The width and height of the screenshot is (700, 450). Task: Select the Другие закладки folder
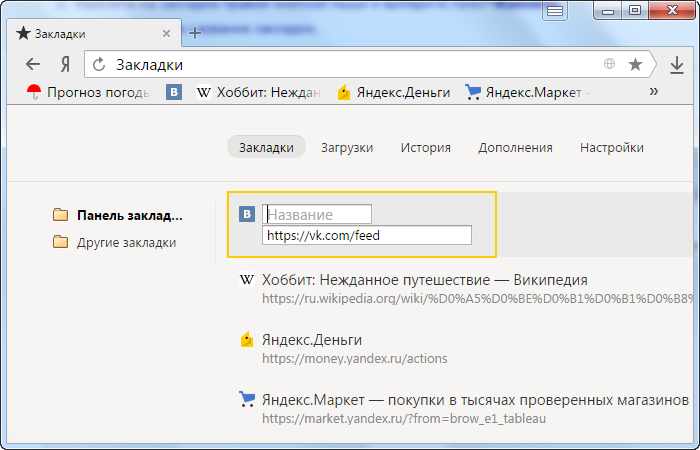point(114,242)
